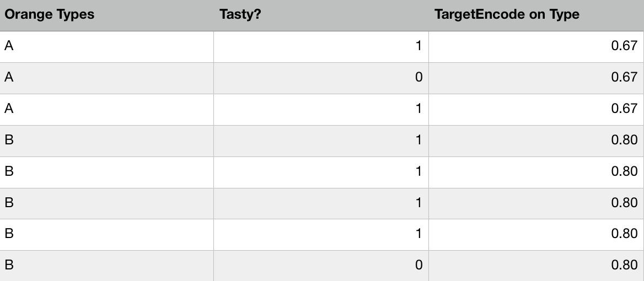Viewport: 644px width, 281px height.
Task: Select the last B cell under Orange Types
Action: click(x=9, y=265)
